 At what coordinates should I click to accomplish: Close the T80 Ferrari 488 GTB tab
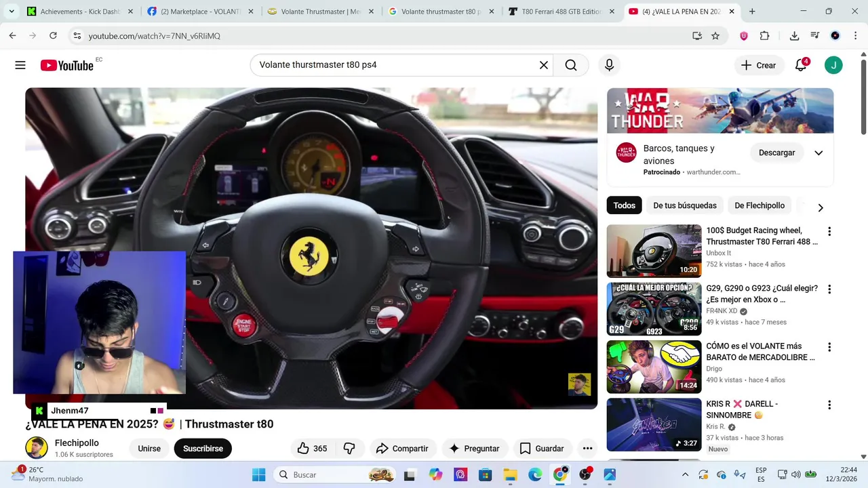(612, 12)
